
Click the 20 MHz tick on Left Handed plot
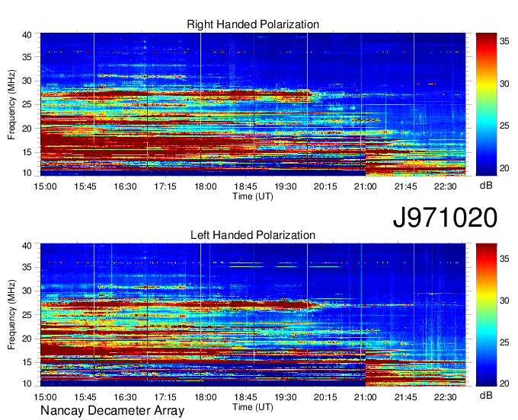pyautogui.click(x=27, y=339)
